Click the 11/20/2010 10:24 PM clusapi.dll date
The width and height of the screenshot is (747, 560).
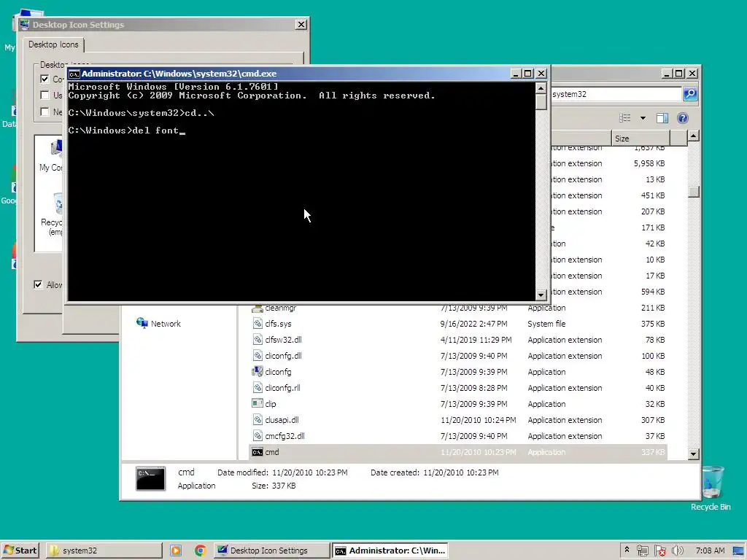coord(479,420)
